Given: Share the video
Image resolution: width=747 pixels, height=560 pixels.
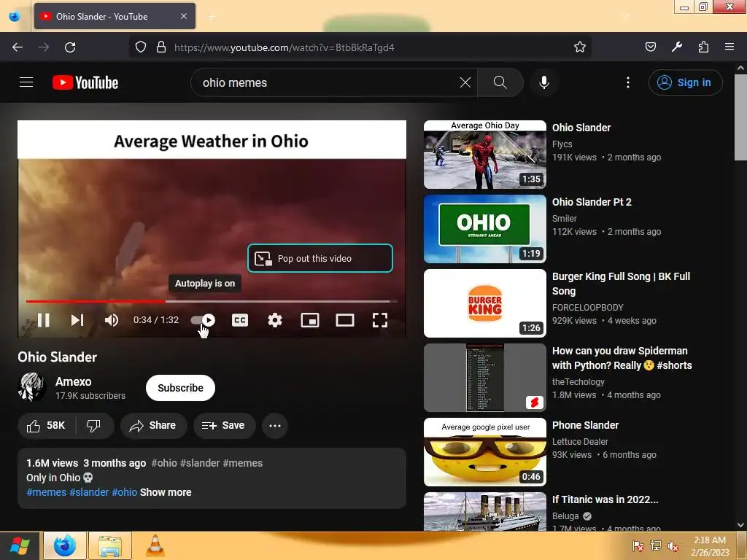Looking at the screenshot, I should tap(153, 425).
